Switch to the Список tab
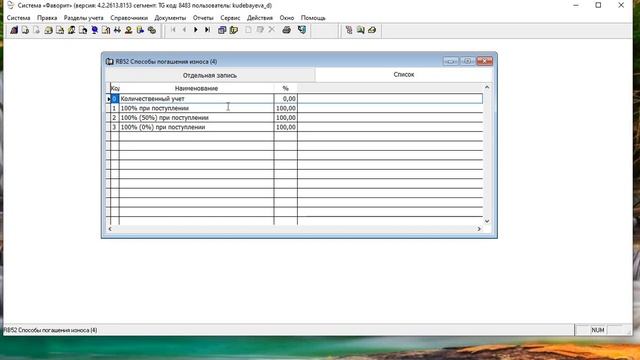 404,74
